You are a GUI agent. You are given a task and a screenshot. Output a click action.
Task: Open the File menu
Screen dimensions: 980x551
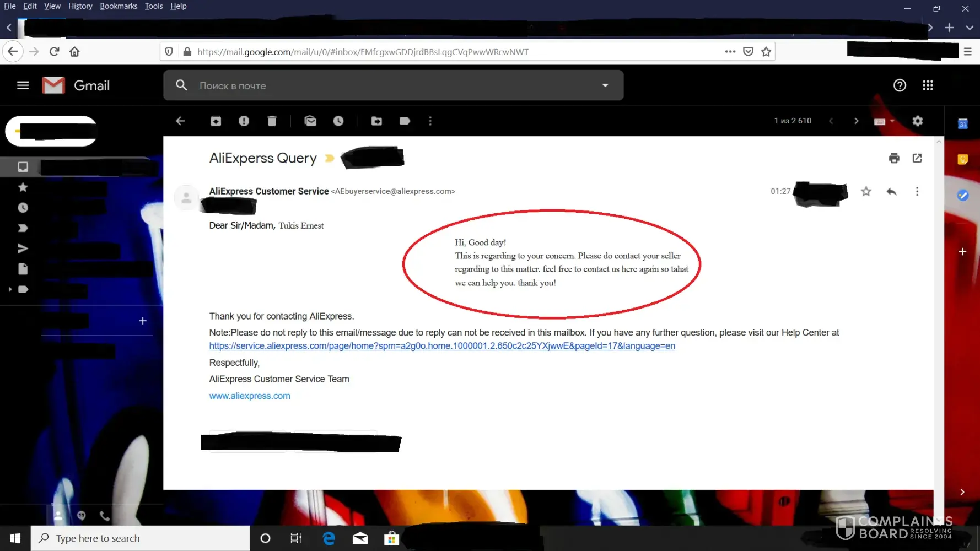coord(10,6)
